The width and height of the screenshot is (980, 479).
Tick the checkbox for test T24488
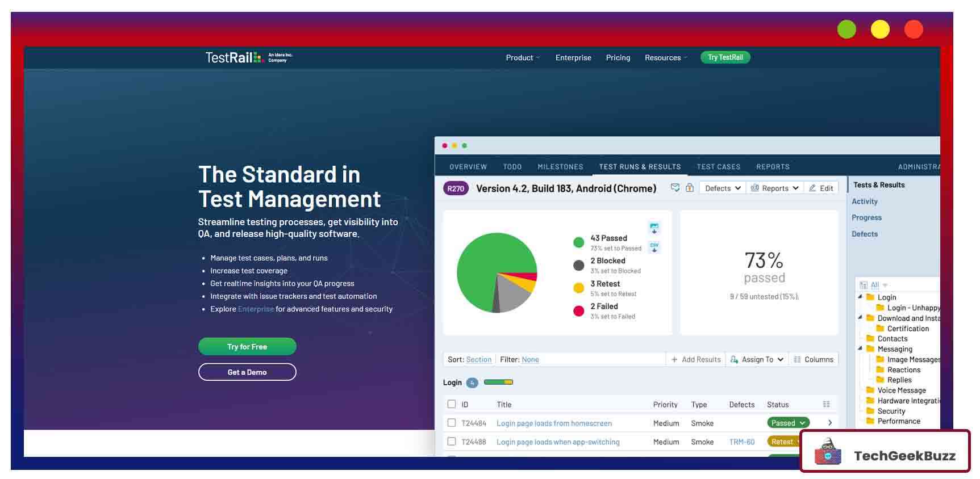pyautogui.click(x=452, y=442)
